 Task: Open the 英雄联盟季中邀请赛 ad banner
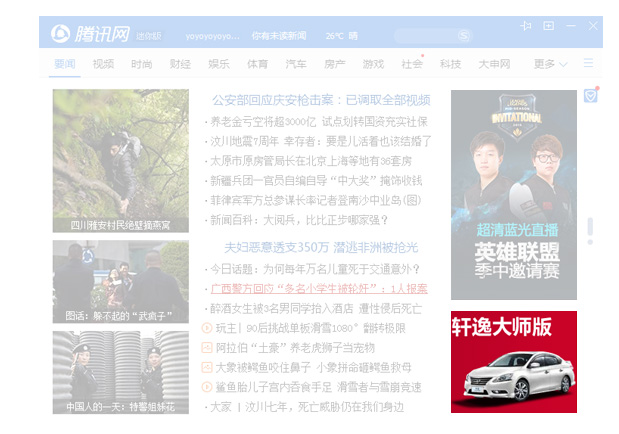point(513,195)
